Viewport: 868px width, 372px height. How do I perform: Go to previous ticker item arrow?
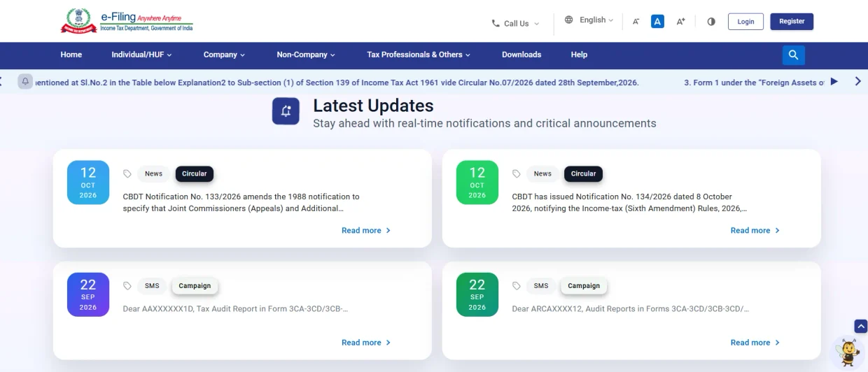[x=2, y=82]
